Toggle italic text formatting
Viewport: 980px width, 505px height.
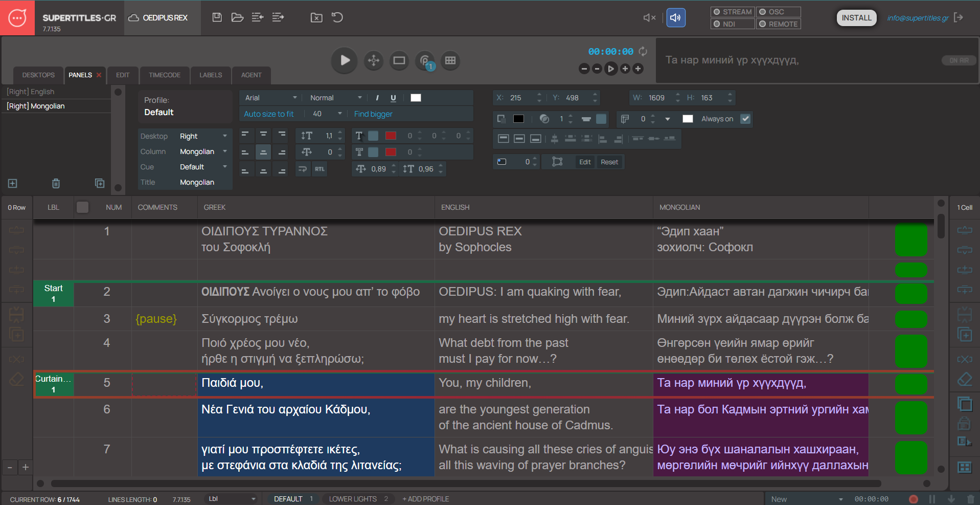click(377, 98)
